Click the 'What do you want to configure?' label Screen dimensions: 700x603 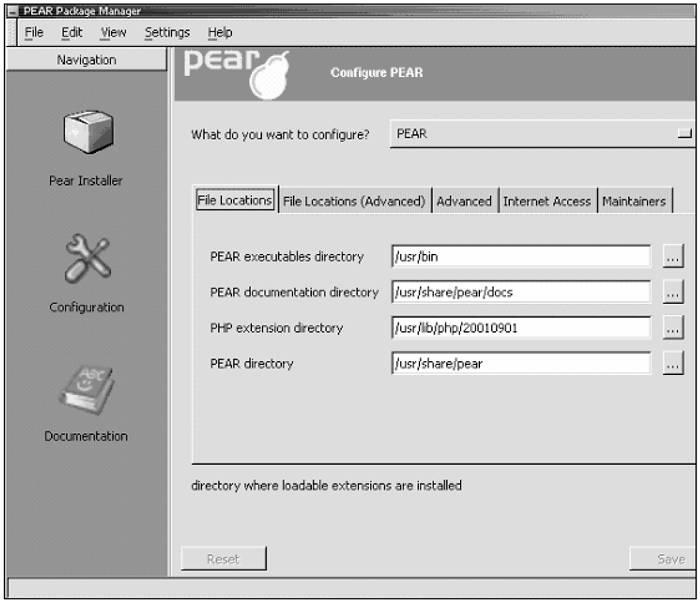point(280,134)
